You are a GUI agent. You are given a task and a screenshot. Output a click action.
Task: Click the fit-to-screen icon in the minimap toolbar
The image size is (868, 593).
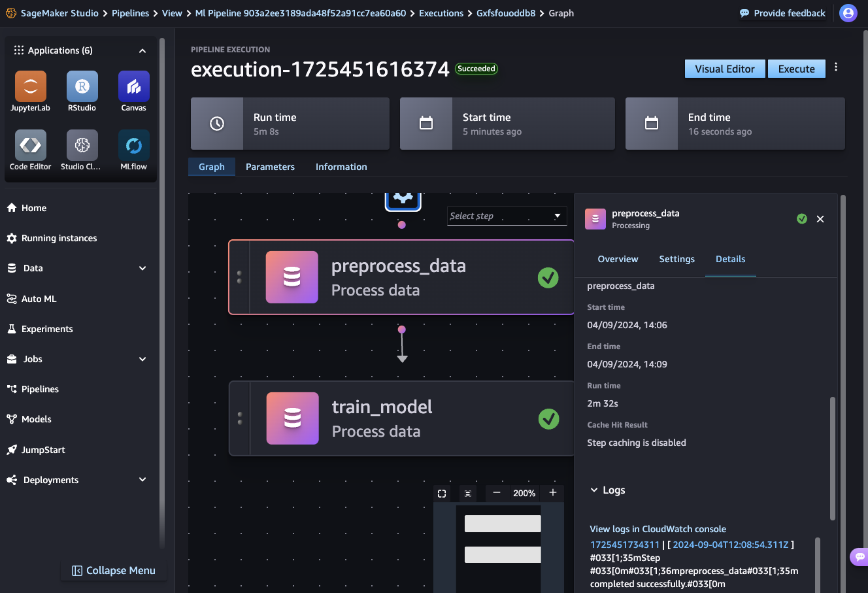coord(442,493)
